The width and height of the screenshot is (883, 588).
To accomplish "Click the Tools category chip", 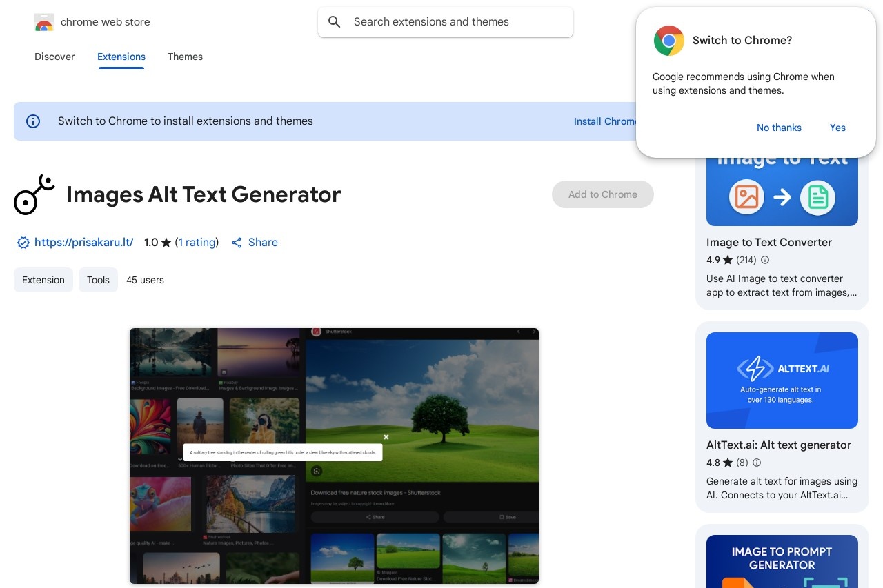I will [98, 280].
